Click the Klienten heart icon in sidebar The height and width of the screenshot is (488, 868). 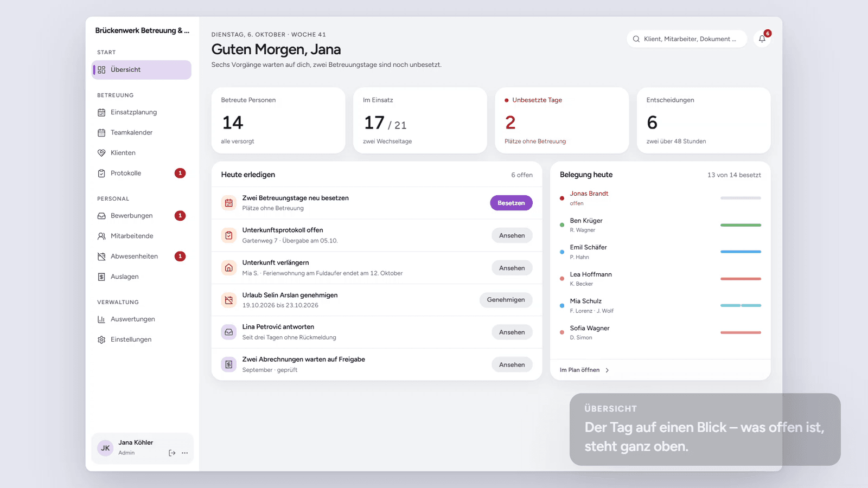(101, 153)
